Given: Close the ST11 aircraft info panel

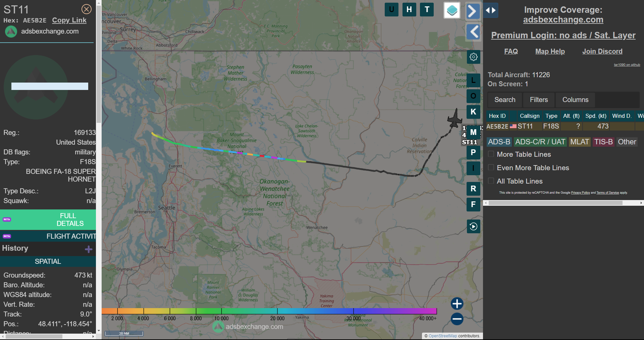Looking at the screenshot, I should 87,9.
